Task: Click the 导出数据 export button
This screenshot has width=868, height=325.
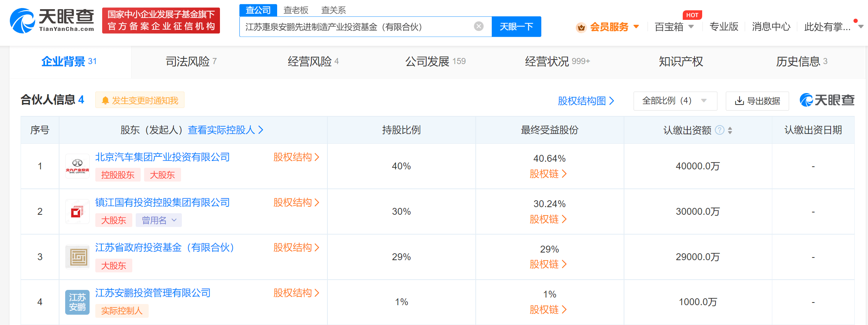Action: [x=757, y=101]
